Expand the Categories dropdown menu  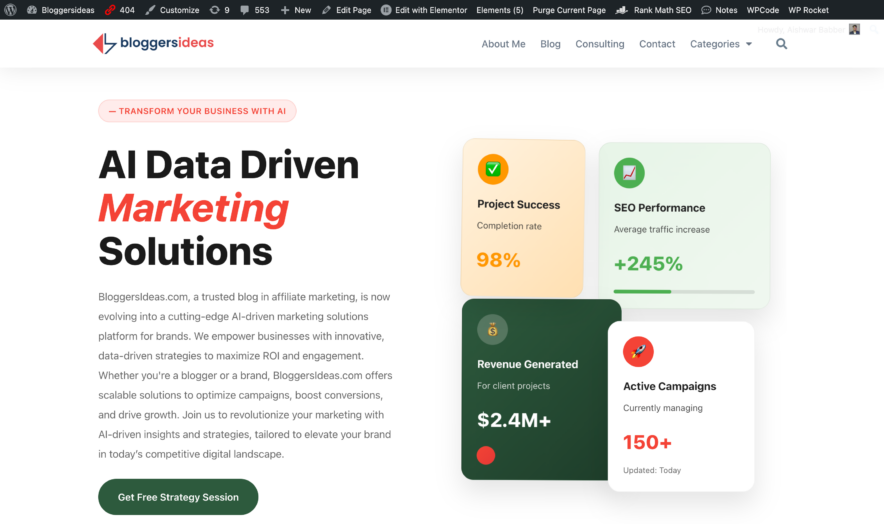[721, 44]
